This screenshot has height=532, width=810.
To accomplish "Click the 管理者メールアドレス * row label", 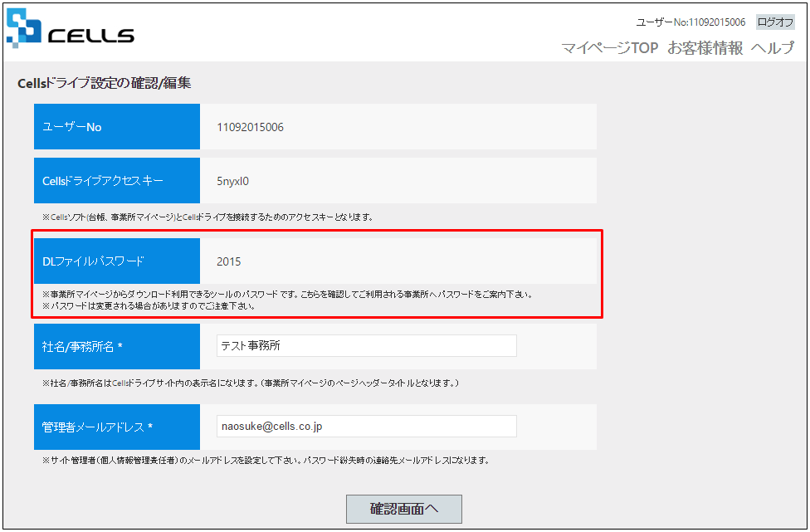I will click(x=117, y=427).
